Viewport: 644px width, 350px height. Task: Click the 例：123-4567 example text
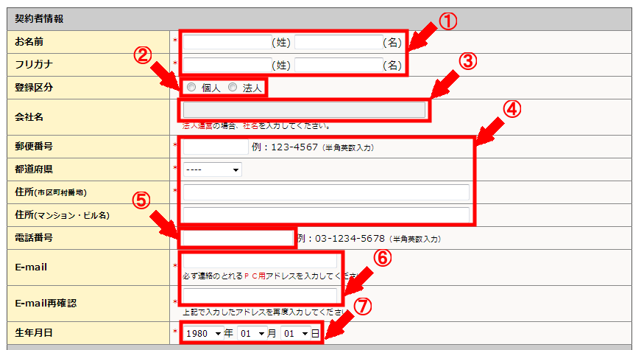[x=313, y=147]
